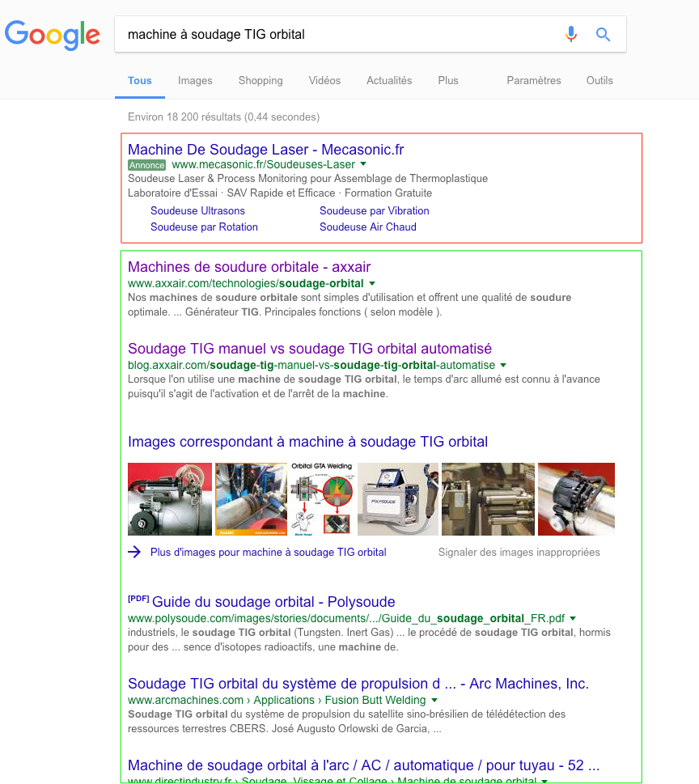The image size is (699, 784).
Task: Switch to the Images tab
Action: click(x=195, y=80)
